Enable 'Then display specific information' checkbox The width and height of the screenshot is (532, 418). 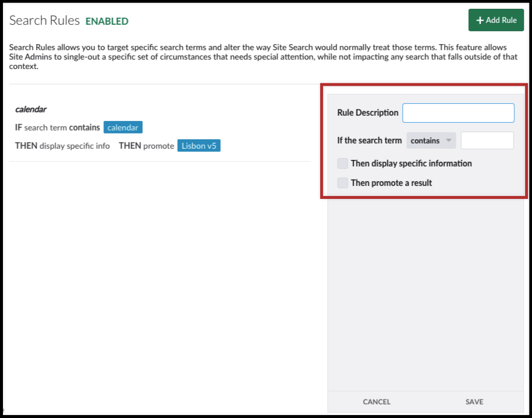pyautogui.click(x=342, y=163)
